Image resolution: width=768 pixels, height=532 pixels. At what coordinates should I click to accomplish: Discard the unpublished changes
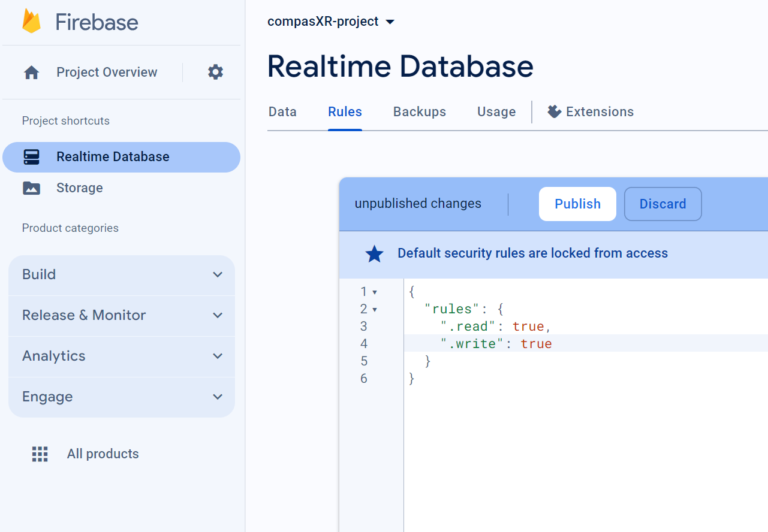pos(662,204)
